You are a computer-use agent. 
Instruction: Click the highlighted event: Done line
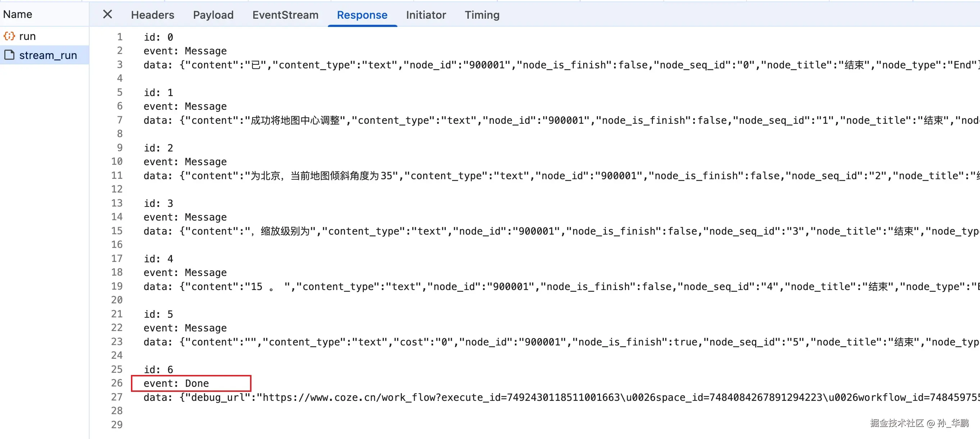pyautogui.click(x=176, y=383)
